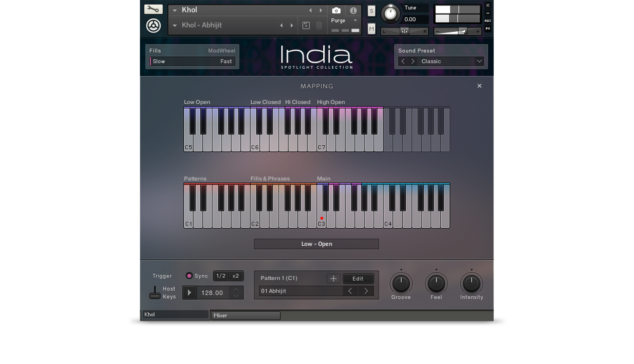This screenshot has width=634, height=364.
Task: Trigger Pattern key C1 on lower keyboard
Action: [x=188, y=220]
